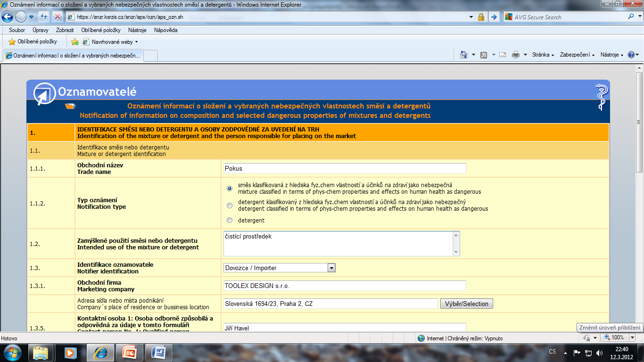View the security lock icon report
Viewport: 644px width, 362px height.
[x=481, y=17]
